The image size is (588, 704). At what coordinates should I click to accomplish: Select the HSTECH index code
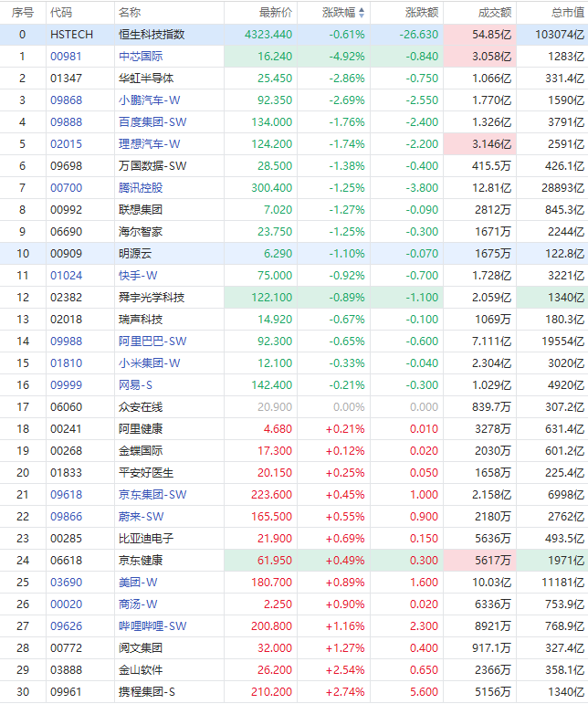pyautogui.click(x=72, y=35)
